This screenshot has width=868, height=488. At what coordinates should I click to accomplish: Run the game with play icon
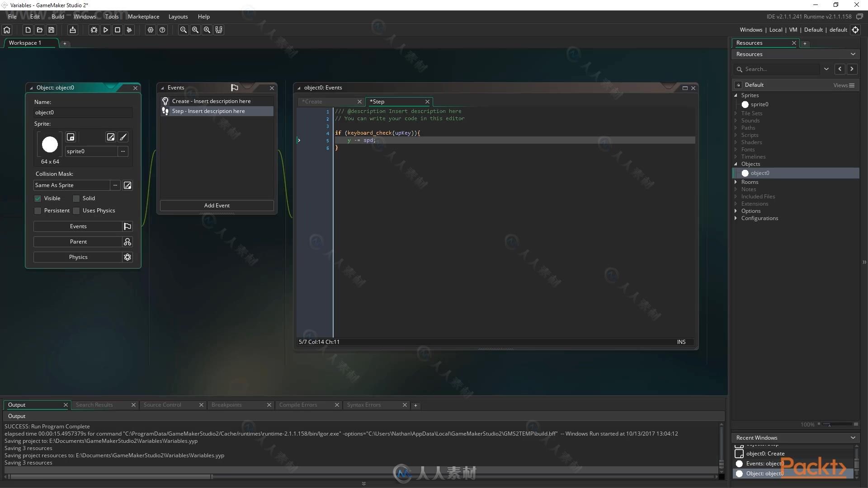click(106, 30)
